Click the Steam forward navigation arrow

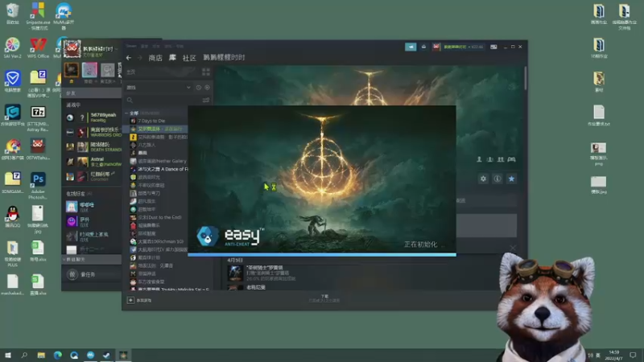[139, 58]
